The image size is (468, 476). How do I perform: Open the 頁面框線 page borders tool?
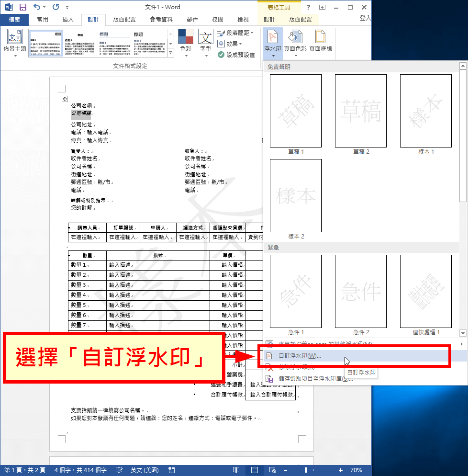click(320, 43)
